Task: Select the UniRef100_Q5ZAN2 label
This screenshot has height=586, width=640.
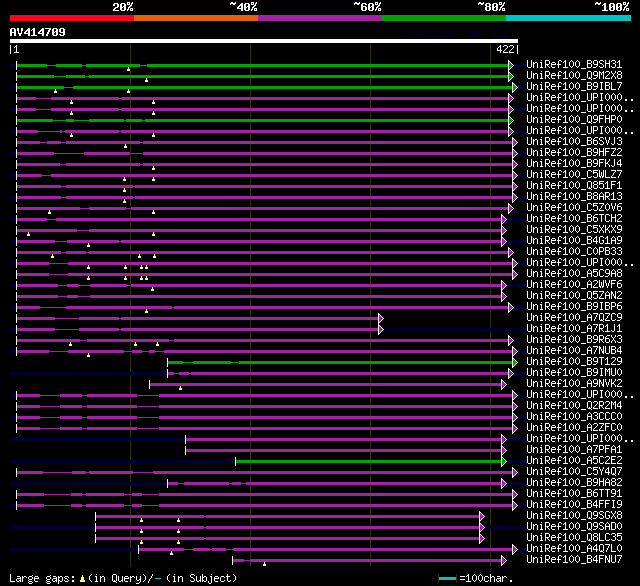Action: (574, 295)
